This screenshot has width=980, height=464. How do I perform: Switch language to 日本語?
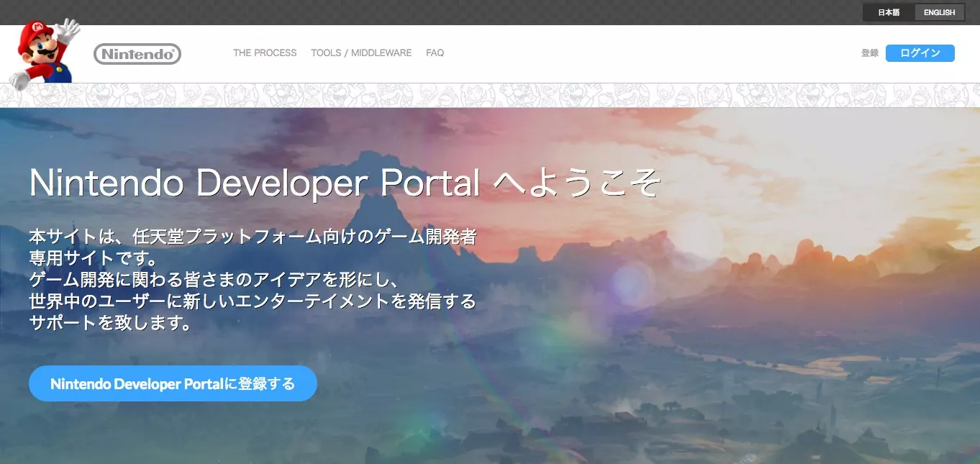[x=889, y=12]
